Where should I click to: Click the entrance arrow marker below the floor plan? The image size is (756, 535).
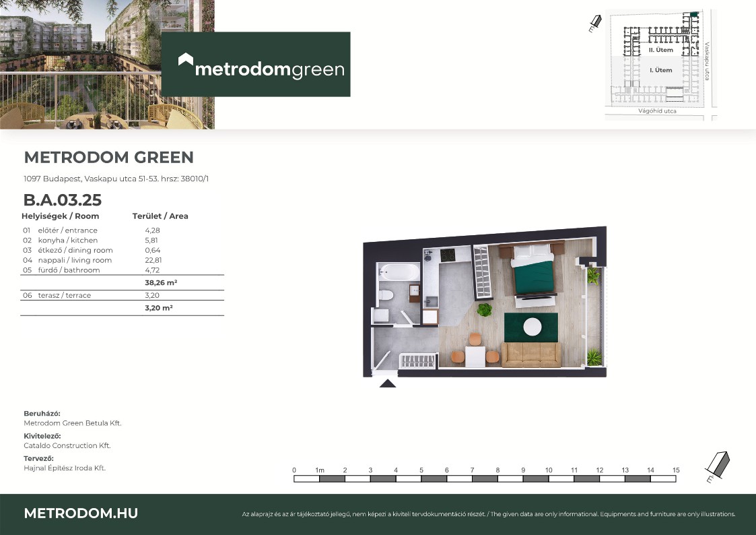click(x=388, y=383)
